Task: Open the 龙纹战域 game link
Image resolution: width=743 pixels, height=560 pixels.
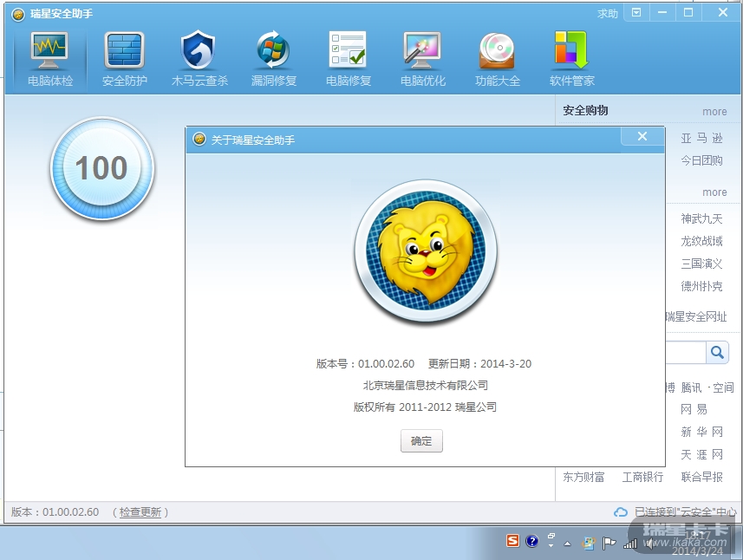Action: click(701, 241)
